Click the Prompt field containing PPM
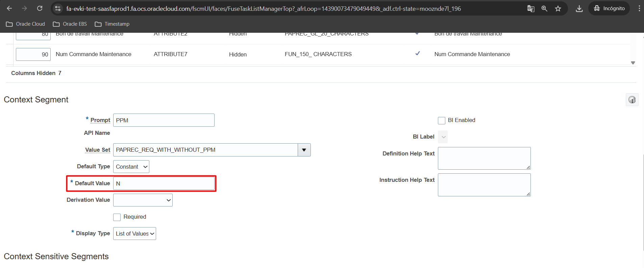This screenshot has width=644, height=268. tap(164, 120)
